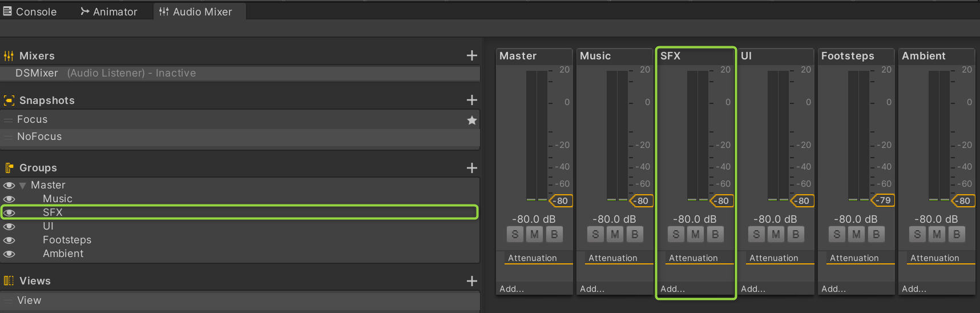Switch to the Console tab
This screenshot has height=313, width=980.
pyautogui.click(x=30, y=11)
